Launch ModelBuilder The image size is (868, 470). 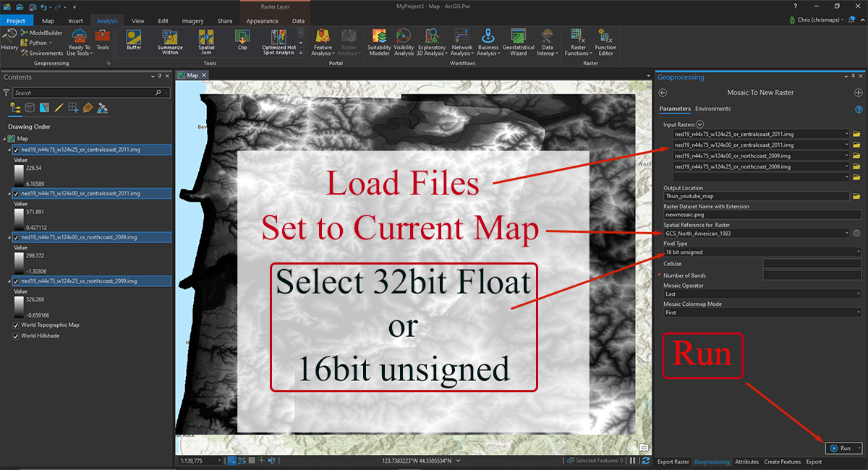(x=43, y=33)
